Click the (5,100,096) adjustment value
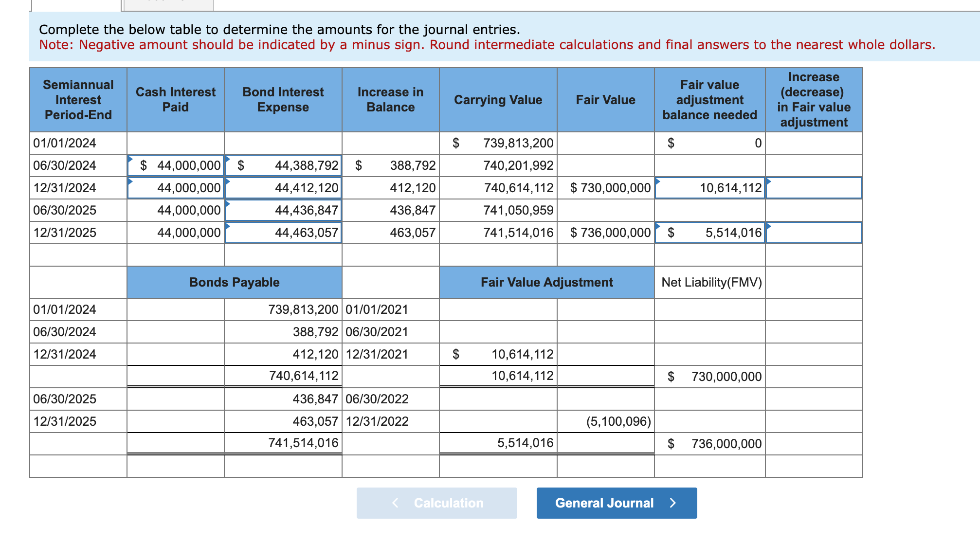980x543 pixels. pyautogui.click(x=606, y=421)
